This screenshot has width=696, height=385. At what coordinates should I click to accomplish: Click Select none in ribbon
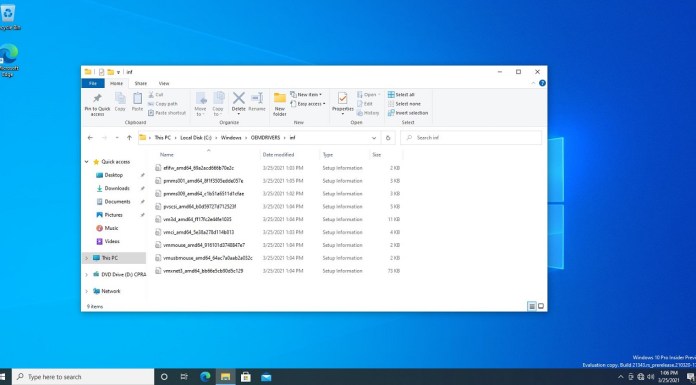(x=404, y=104)
